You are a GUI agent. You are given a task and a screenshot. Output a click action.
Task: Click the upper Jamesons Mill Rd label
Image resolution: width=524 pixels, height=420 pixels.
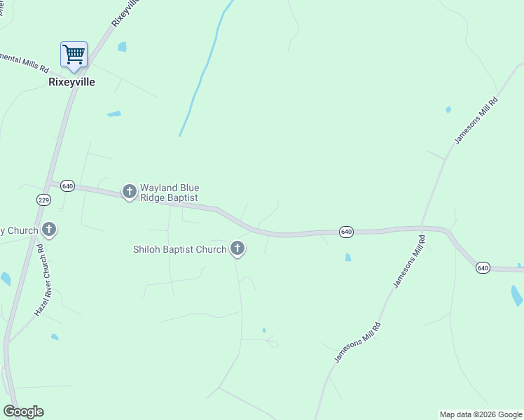(476, 120)
